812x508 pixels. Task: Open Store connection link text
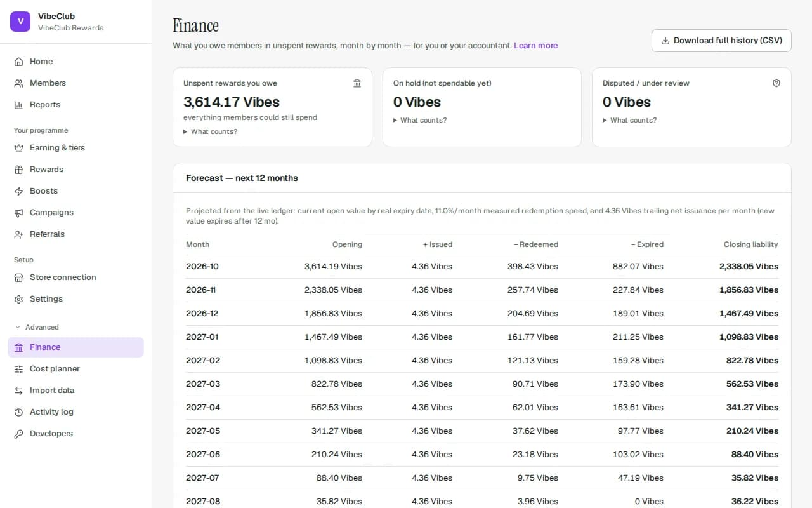click(63, 277)
